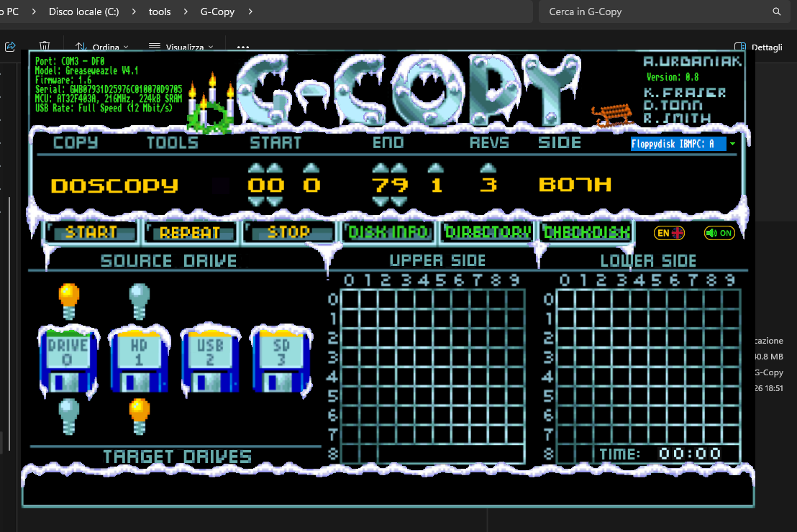The width and height of the screenshot is (797, 532).
Task: Click the lit target bulb below HD 1
Action: (x=139, y=416)
